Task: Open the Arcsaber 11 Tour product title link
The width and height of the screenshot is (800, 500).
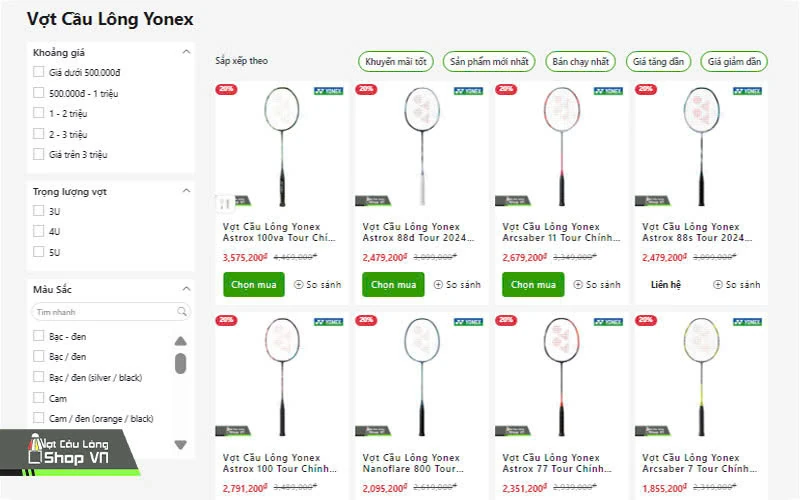Action: tap(560, 232)
